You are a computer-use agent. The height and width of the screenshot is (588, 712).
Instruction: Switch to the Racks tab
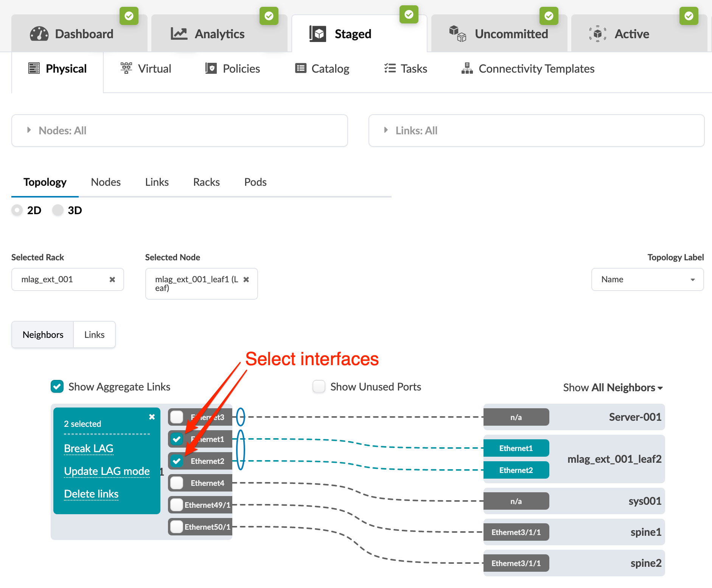pyautogui.click(x=206, y=182)
